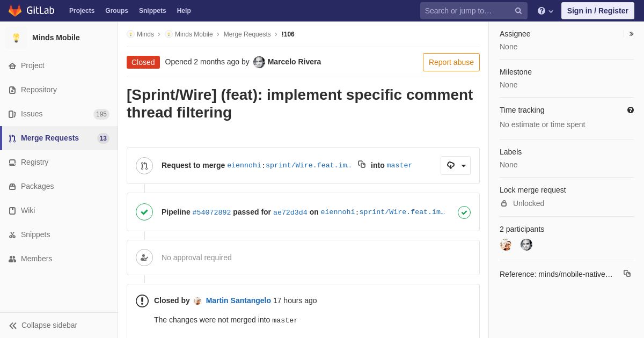Screen dimensions: 644x338
Task: Copy the source branch name icon
Action: click(x=362, y=164)
